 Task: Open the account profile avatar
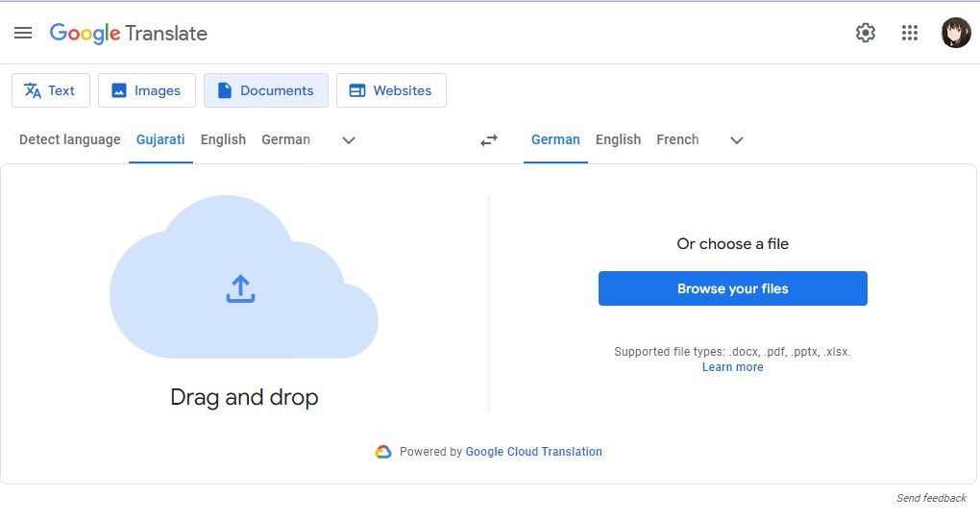(956, 33)
